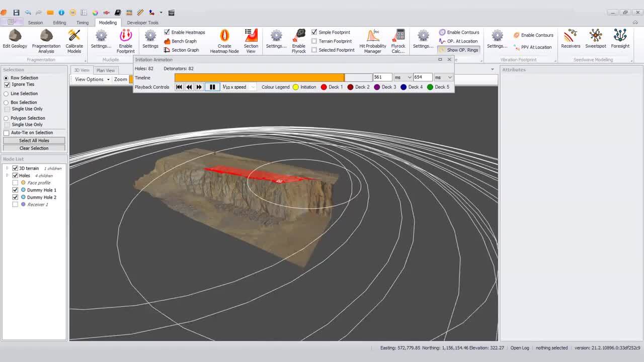
Task: Enable Contours in Vibration Footprint group
Action: click(x=533, y=35)
